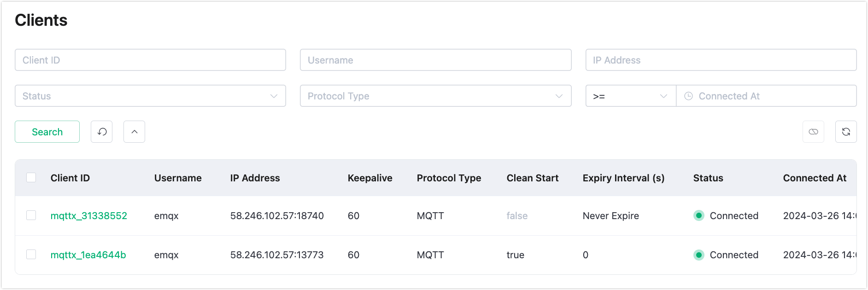Click the green status dot for mqttx_31338552

tap(699, 215)
